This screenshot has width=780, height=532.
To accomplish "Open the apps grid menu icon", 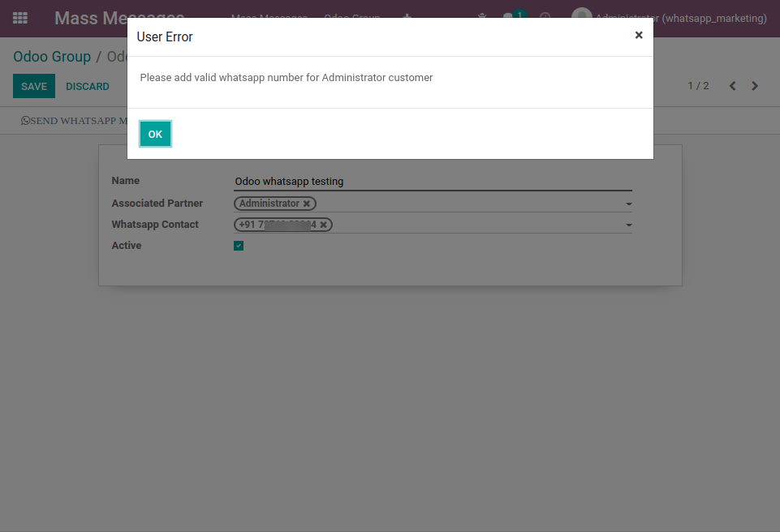I will pos(20,19).
